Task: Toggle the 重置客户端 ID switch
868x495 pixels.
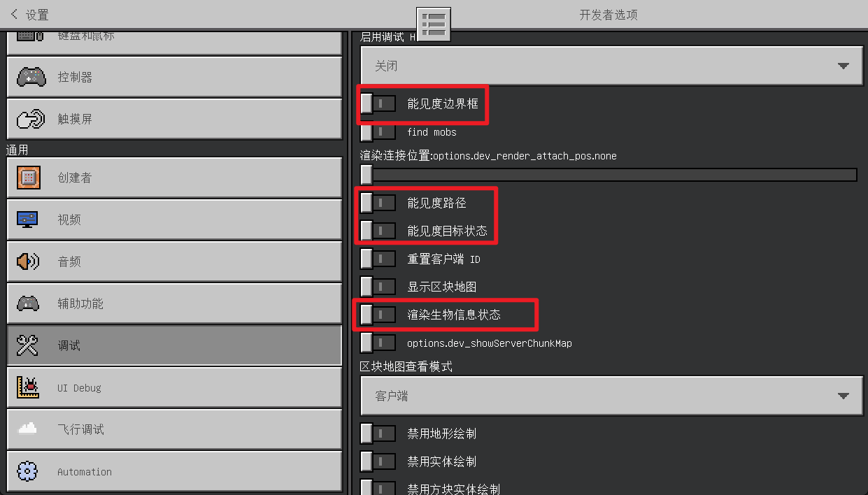Action: tap(378, 259)
